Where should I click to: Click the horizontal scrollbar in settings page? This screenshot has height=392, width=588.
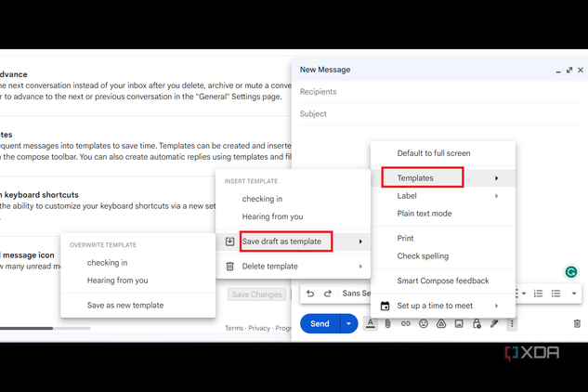tap(26, 328)
